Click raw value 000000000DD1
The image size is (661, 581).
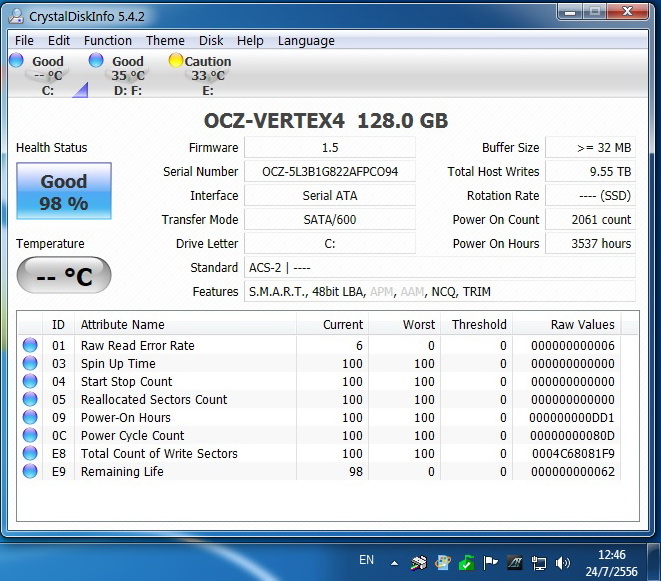pos(572,417)
